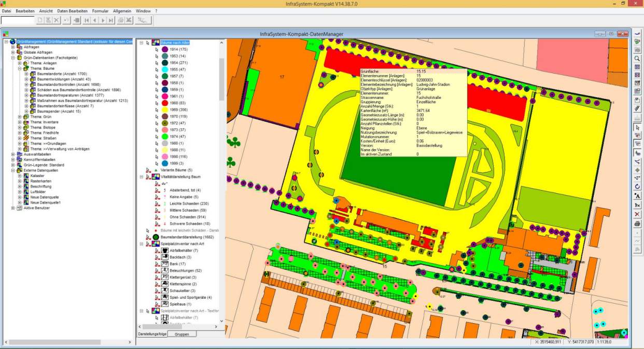
Task: Click the circular rotate tool icon
Action: pos(637,186)
